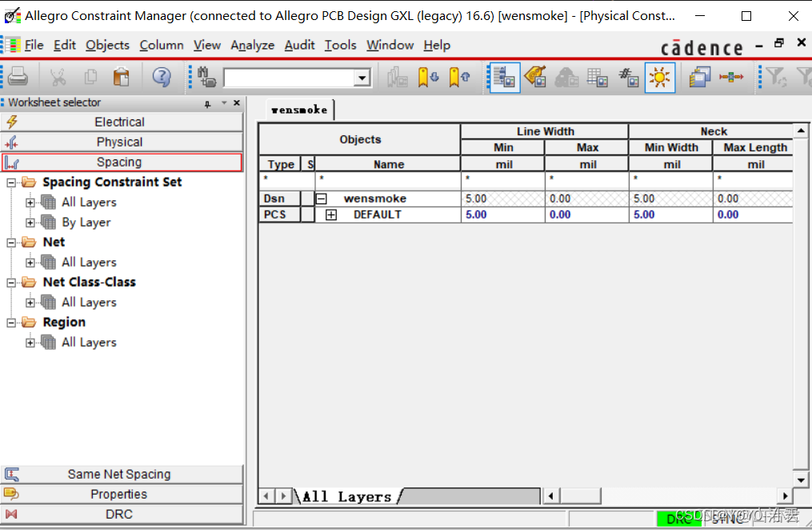Screen dimensions: 812x530
Task: Click the bookmark with down arrow icon
Action: [428, 78]
